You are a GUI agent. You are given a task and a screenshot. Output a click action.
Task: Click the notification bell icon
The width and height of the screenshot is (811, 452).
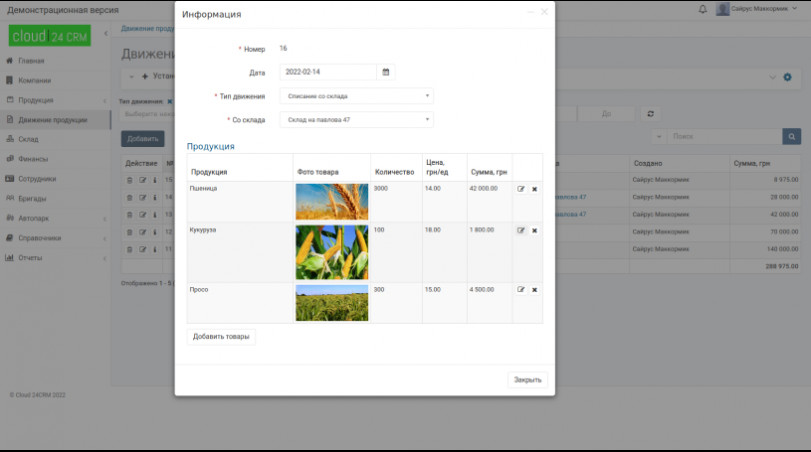702,9
